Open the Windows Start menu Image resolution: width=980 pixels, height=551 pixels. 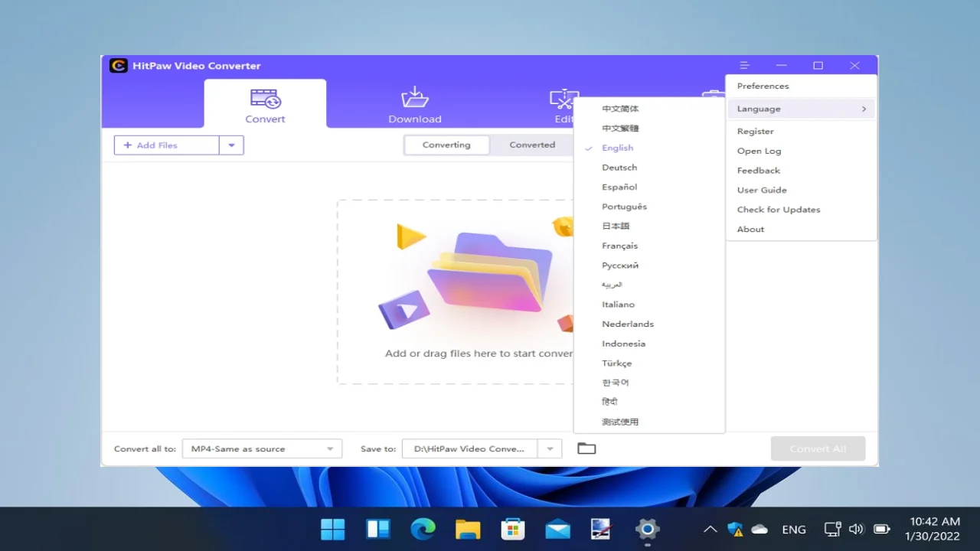click(x=333, y=529)
